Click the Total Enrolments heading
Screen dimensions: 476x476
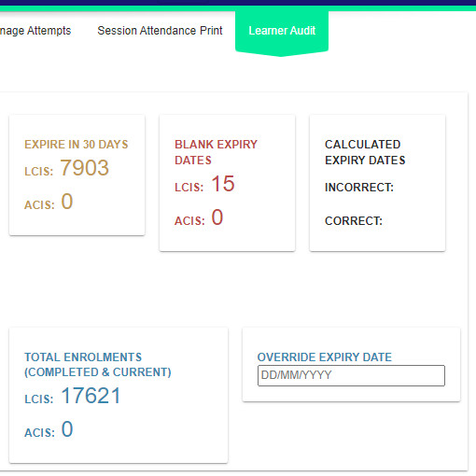click(x=98, y=365)
